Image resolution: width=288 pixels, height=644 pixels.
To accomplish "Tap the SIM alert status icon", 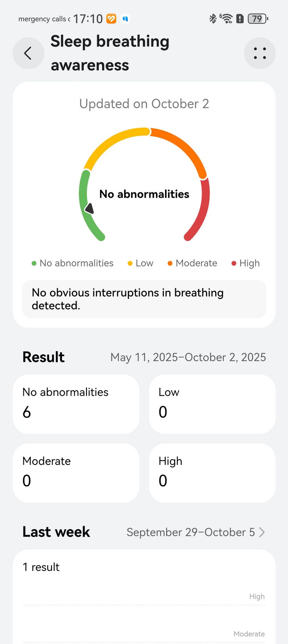I will (240, 19).
